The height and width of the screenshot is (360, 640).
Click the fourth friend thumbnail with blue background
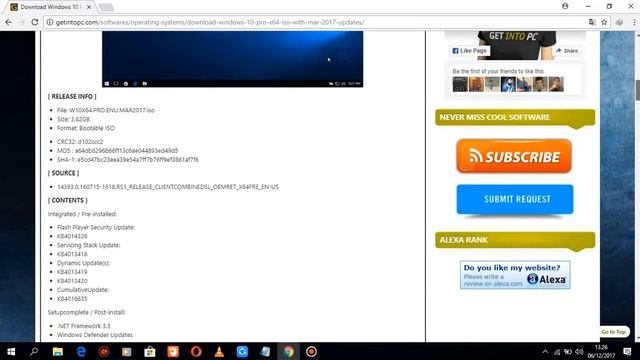tap(508, 84)
